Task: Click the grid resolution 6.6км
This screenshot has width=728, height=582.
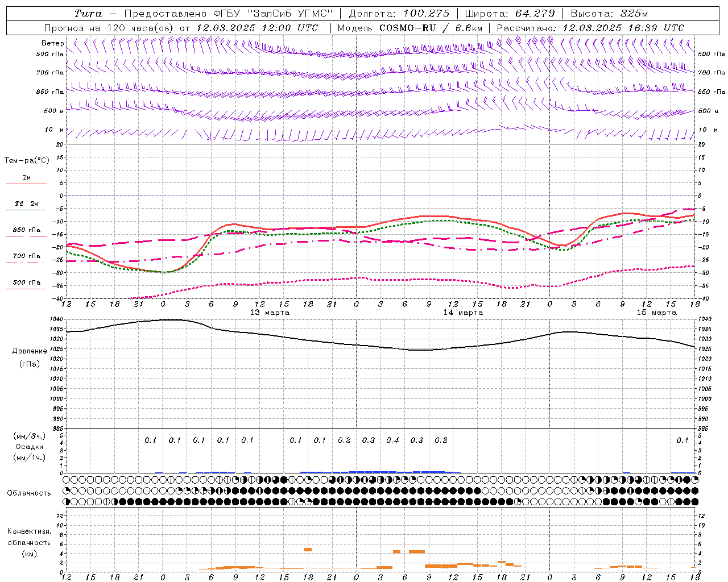Action: pyautogui.click(x=469, y=28)
